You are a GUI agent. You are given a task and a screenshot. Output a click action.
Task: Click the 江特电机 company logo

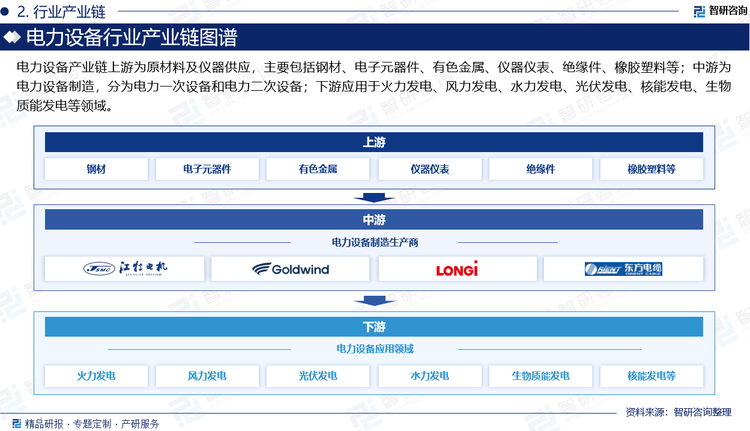point(125,269)
